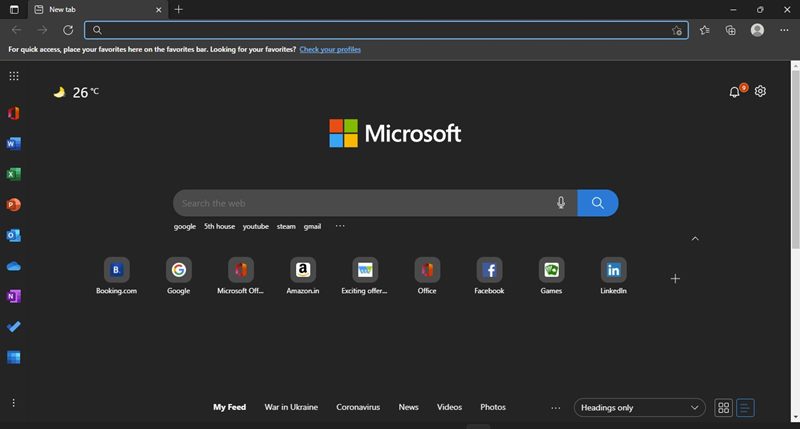This screenshot has height=429, width=800.
Task: Open page settings gear icon
Action: tap(760, 91)
